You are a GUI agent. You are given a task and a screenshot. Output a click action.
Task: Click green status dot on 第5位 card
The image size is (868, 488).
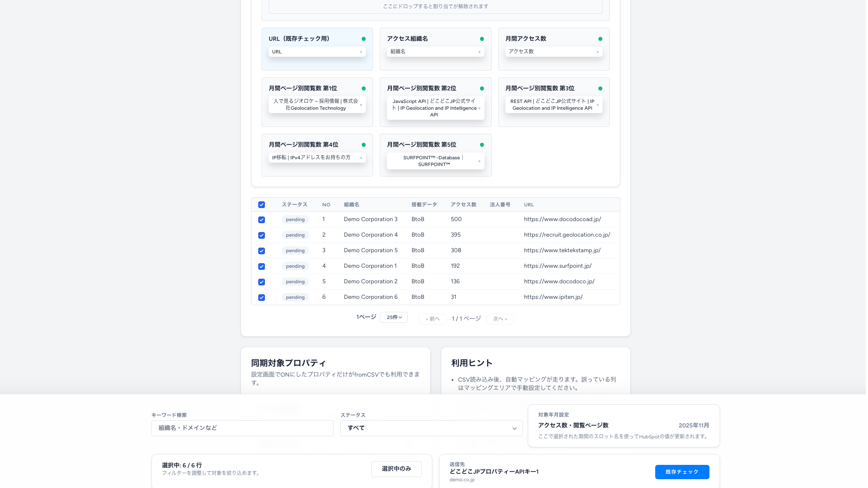pyautogui.click(x=482, y=145)
